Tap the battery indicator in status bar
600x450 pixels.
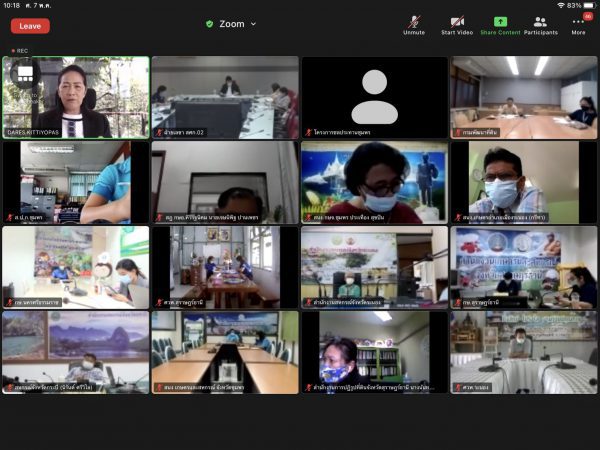click(x=587, y=5)
